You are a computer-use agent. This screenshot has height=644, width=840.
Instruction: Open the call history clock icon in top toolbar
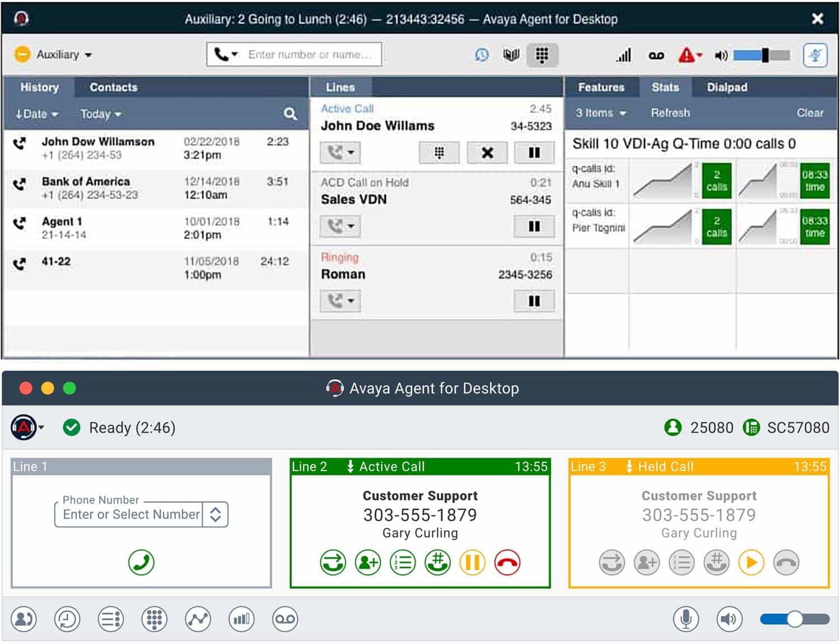(x=482, y=55)
